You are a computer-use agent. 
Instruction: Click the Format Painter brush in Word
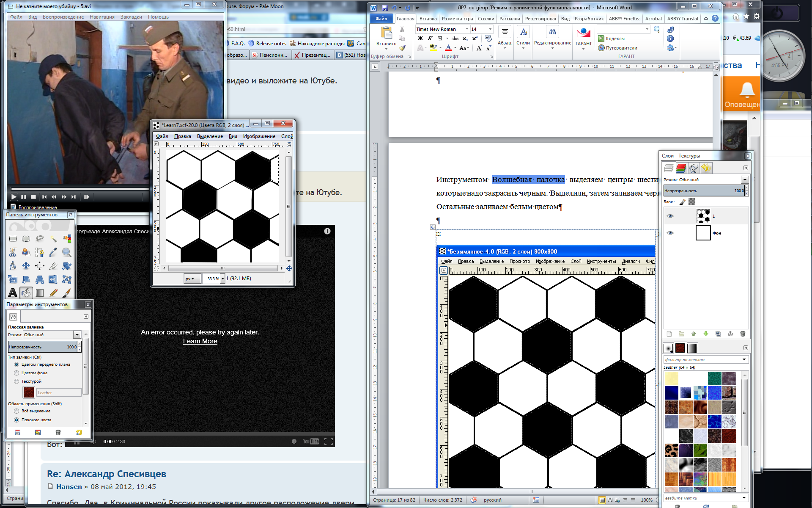click(x=402, y=48)
